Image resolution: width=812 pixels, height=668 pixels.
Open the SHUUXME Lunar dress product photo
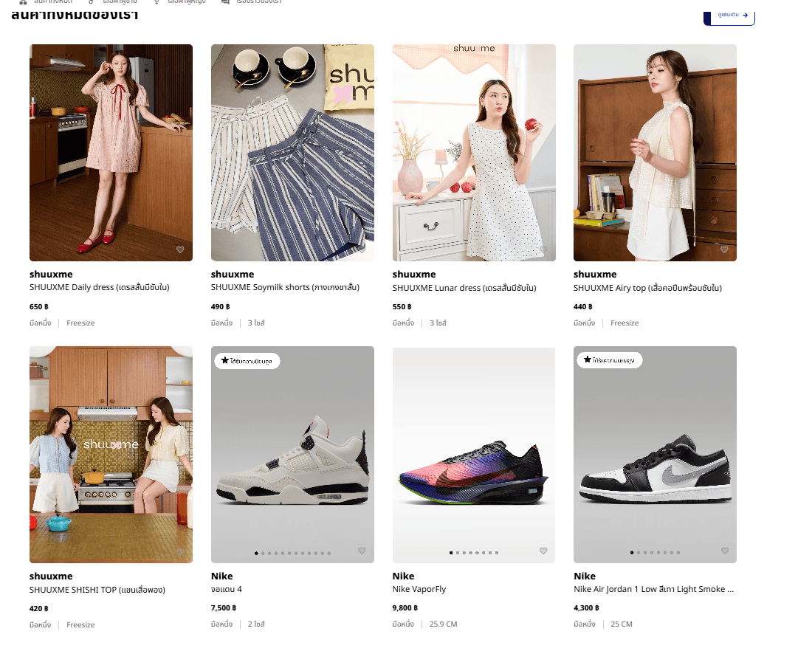[x=474, y=153]
